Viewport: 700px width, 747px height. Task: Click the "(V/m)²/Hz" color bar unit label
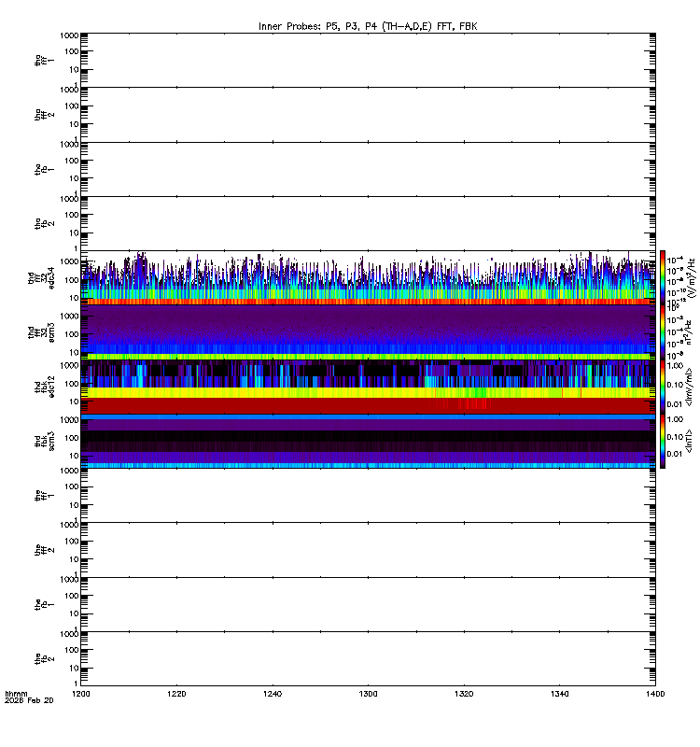[692, 278]
